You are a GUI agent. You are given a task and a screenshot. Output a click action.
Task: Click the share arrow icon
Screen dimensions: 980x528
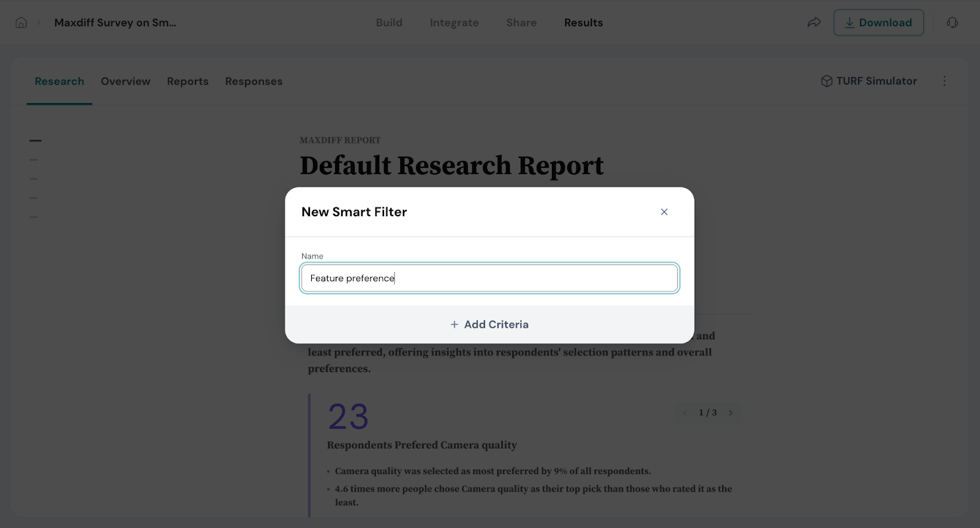(813, 23)
